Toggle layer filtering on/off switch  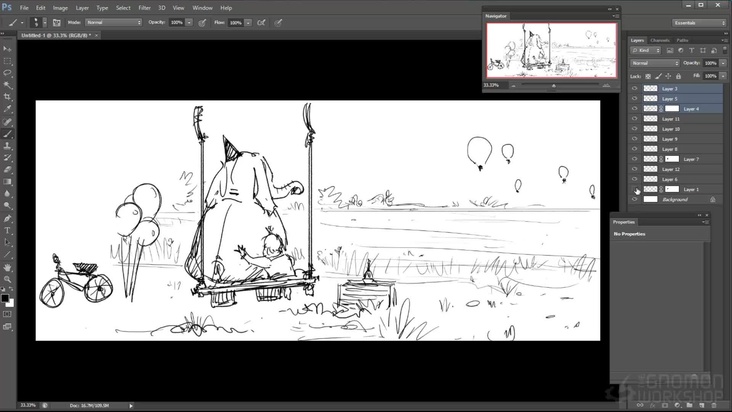click(725, 49)
